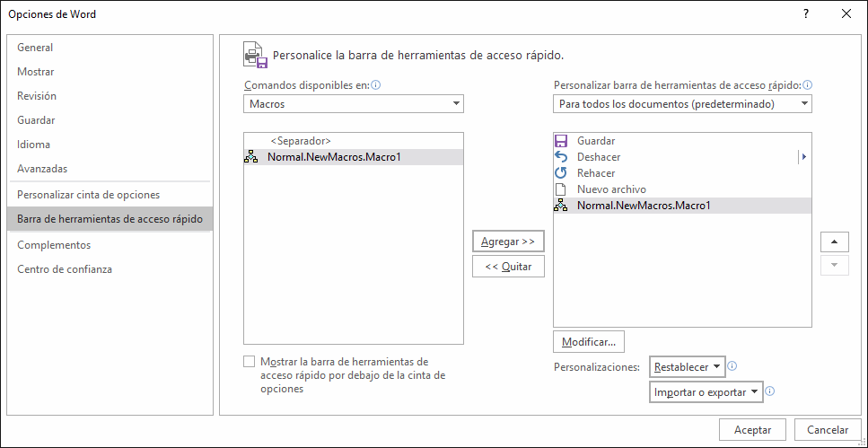
Task: Click macro flowchart icon in right list
Action: pos(561,206)
